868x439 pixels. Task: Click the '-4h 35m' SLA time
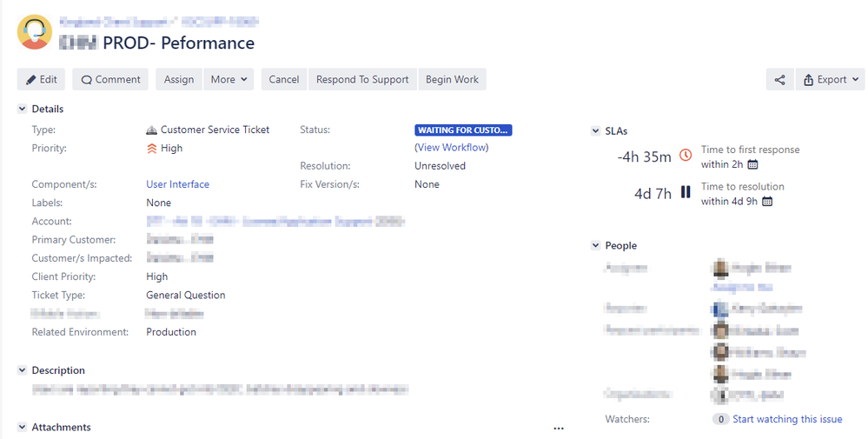click(644, 156)
